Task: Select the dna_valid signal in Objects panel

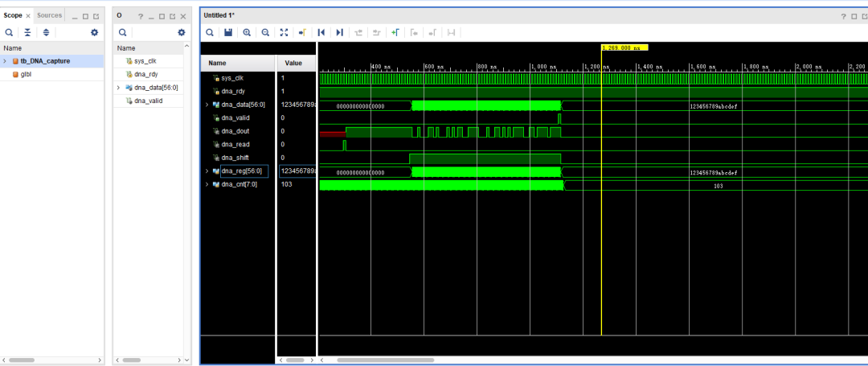Action: [x=148, y=101]
